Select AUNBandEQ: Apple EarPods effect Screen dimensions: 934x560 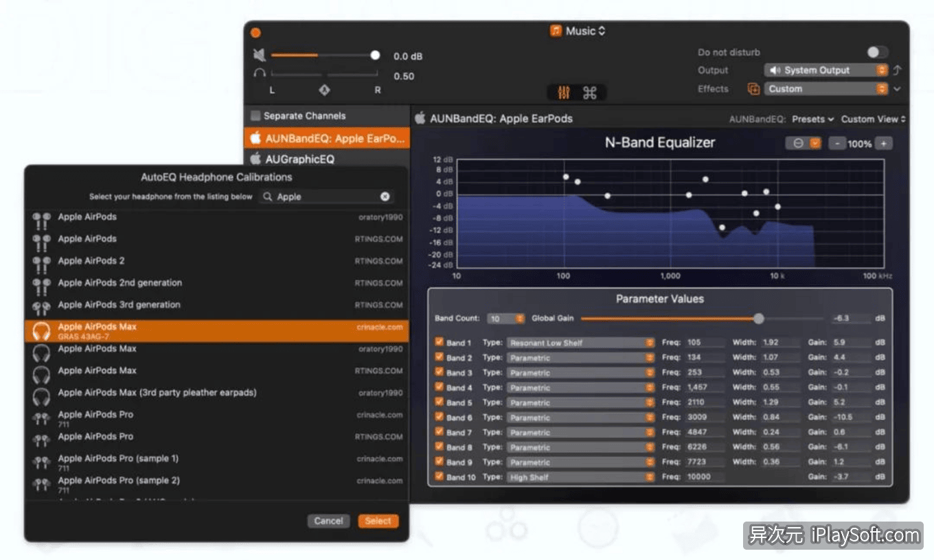[x=327, y=138]
